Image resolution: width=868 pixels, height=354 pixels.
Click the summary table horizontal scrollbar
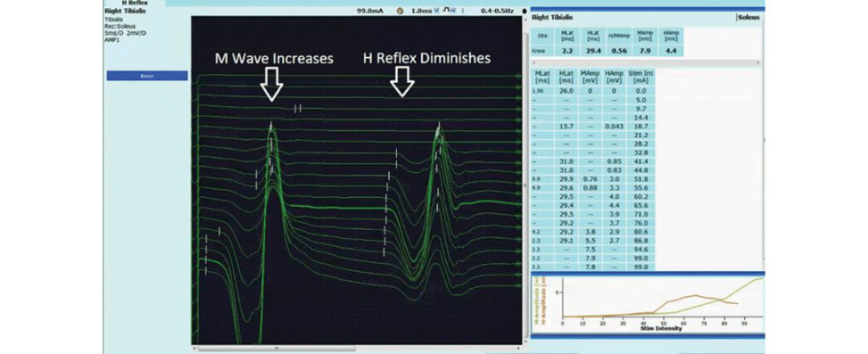click(x=646, y=62)
